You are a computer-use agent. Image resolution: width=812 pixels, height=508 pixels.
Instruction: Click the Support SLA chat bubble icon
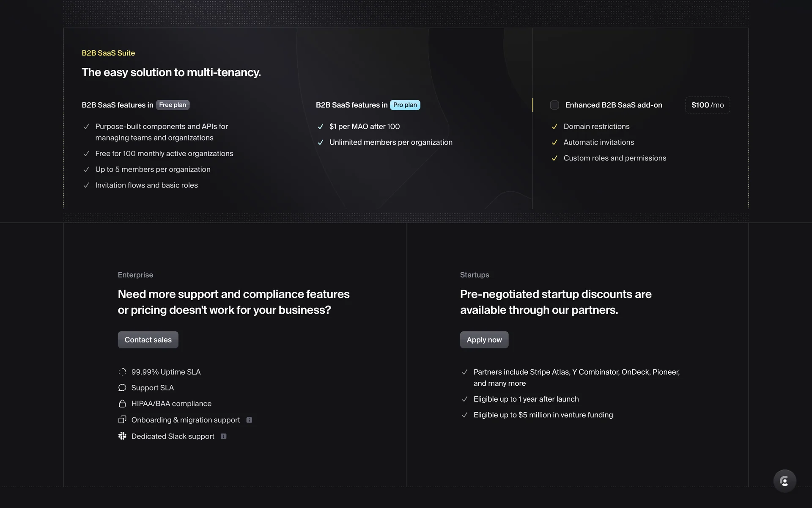pos(122,388)
